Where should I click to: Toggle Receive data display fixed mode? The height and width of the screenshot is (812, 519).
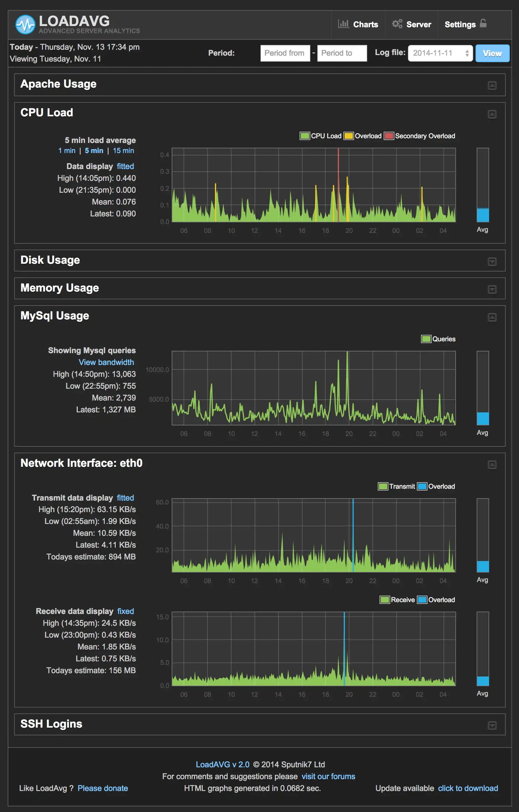click(126, 611)
